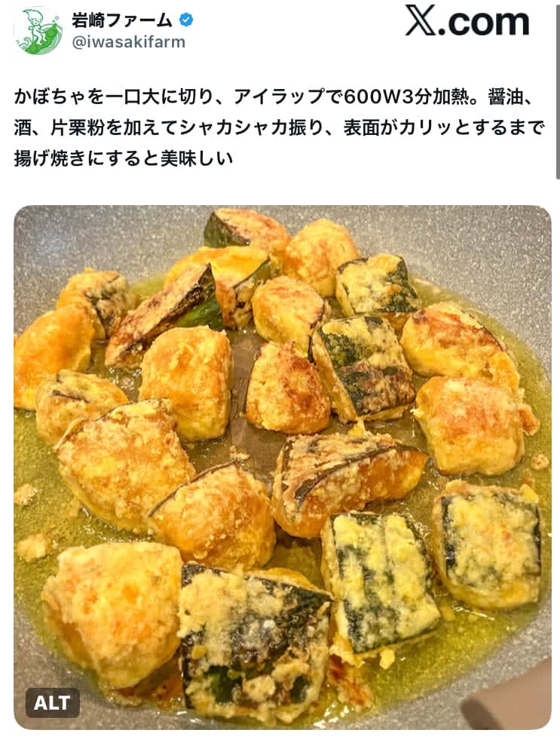Click the vertical scrollbar on the right edge
The image size is (560, 739).
(557, 90)
